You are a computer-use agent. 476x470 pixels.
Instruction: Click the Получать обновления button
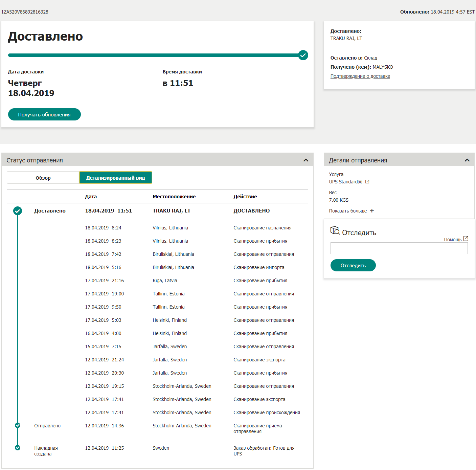tap(44, 114)
